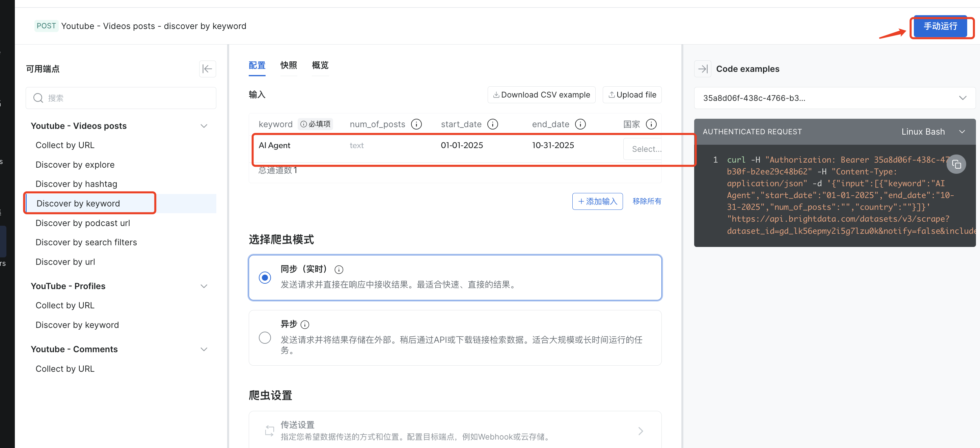The height and width of the screenshot is (448, 980).
Task: Click the 手动运行 button
Action: pos(940,26)
